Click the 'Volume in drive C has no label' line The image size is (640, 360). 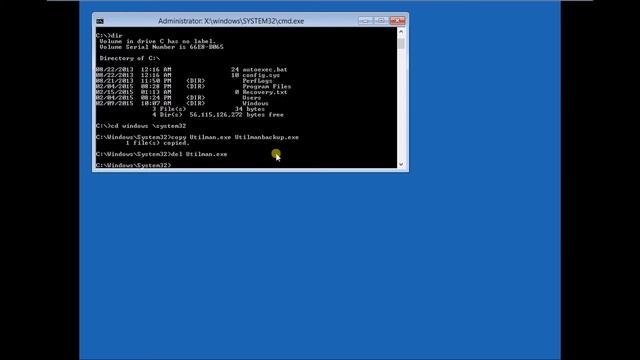coord(158,41)
